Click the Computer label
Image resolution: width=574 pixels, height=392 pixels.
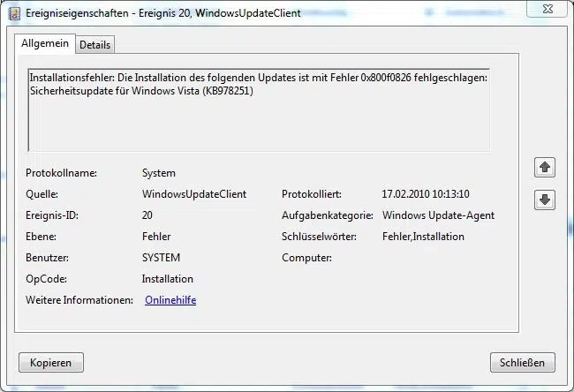coord(306,258)
